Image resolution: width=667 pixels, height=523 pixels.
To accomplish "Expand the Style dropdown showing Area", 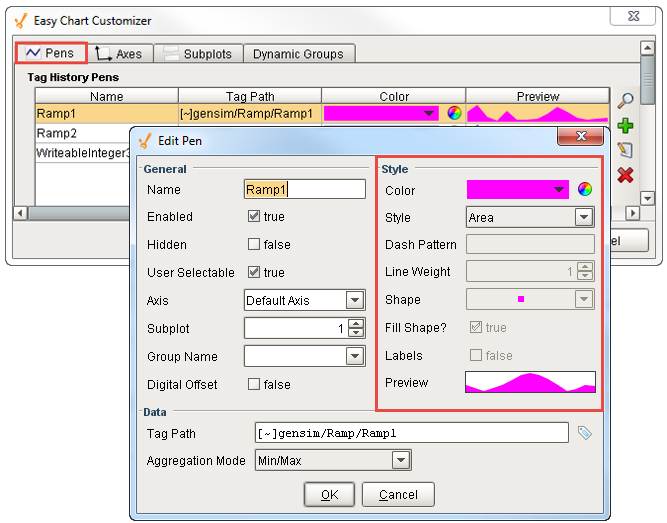I will pos(584,217).
